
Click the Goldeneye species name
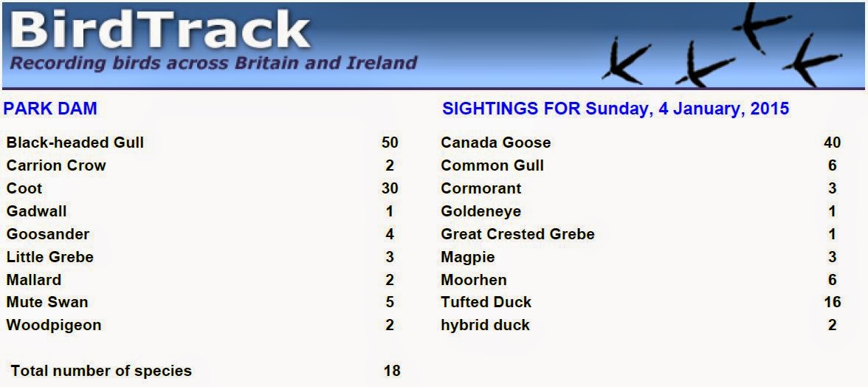pyautogui.click(x=481, y=211)
